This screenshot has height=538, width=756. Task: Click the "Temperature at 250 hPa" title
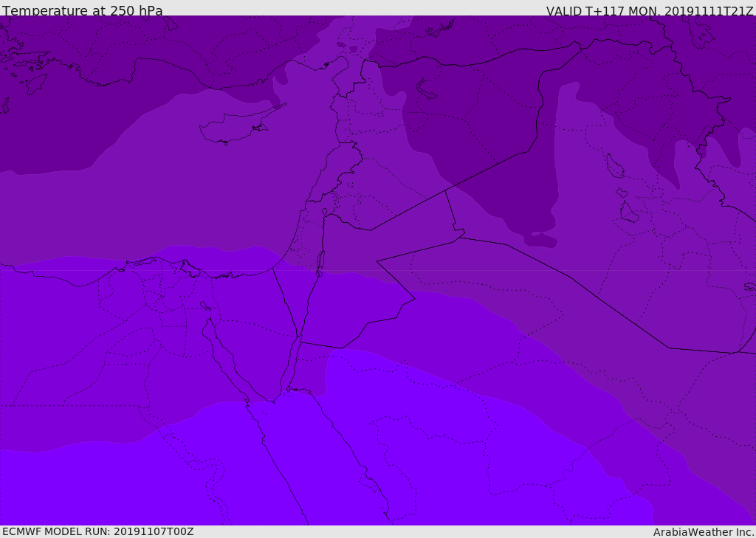(83, 10)
